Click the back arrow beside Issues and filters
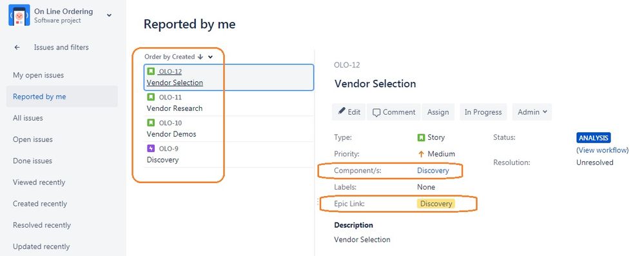This screenshot has width=644, height=256. tap(17, 47)
